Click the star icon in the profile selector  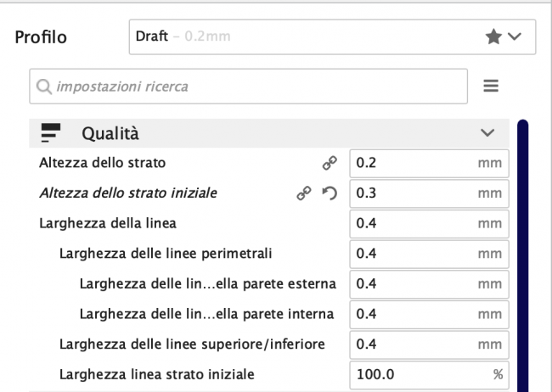(x=493, y=38)
